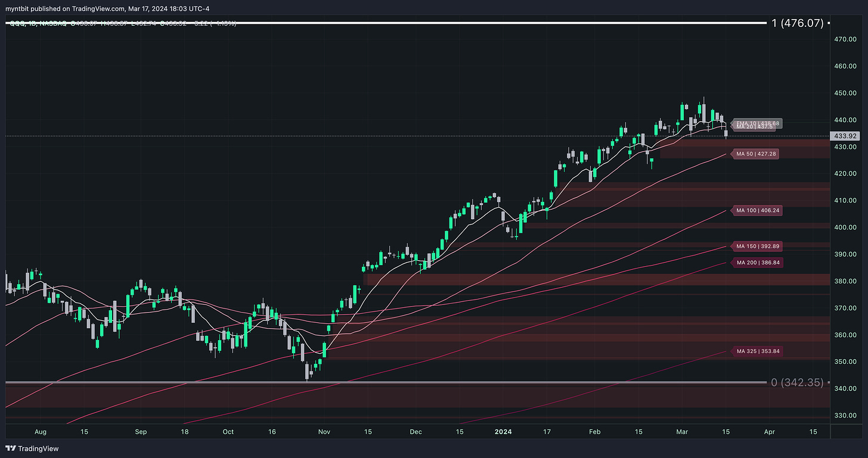Click the Apr label on time axis
Screen dimensions: 868x458
tap(769, 431)
